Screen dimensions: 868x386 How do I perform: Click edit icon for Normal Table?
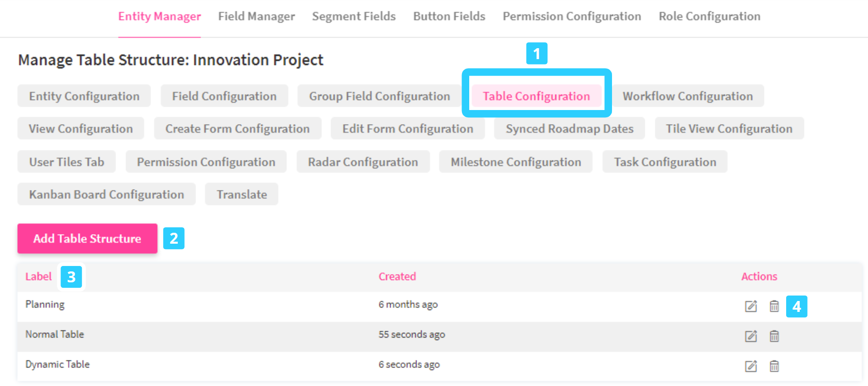(x=751, y=336)
